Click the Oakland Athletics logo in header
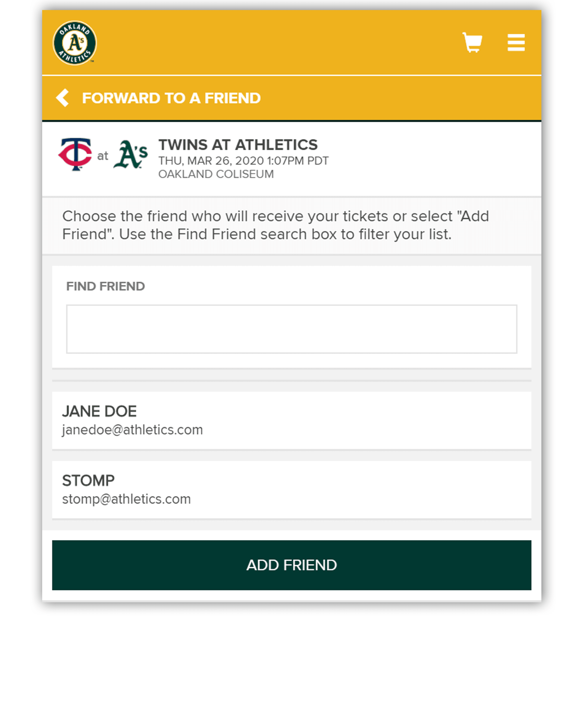This screenshot has height=728, width=582. point(75,43)
